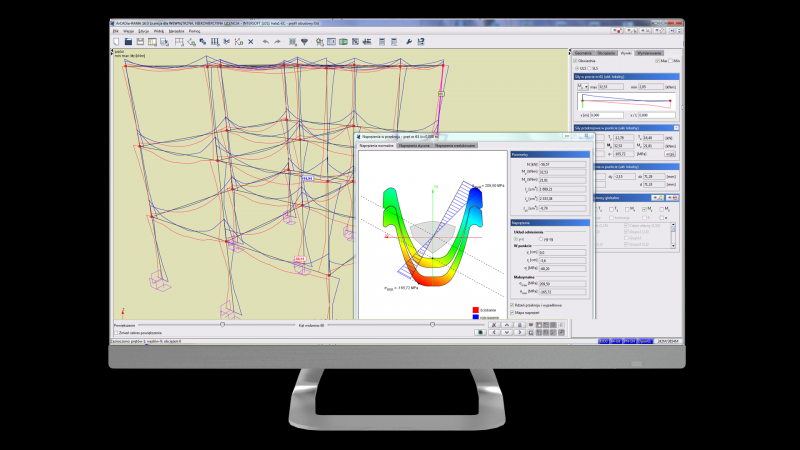Viewport: 800px width, 450px height.
Task: Toggle the Obwiednia checkbox
Action: [577, 61]
